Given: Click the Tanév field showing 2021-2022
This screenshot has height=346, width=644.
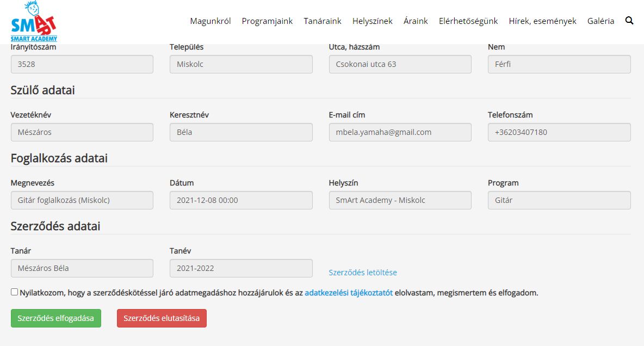Looking at the screenshot, I should tap(241, 268).
